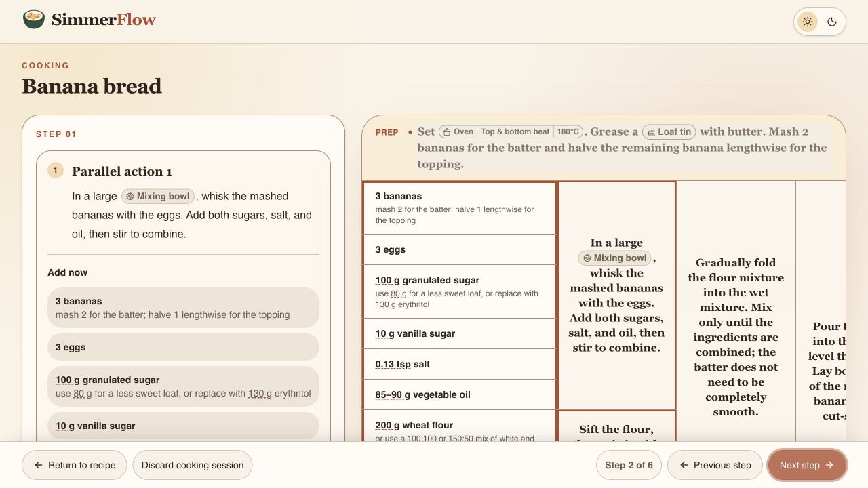Click 0.13 tsp salt table row
The height and width of the screenshot is (488, 868).
[459, 364]
